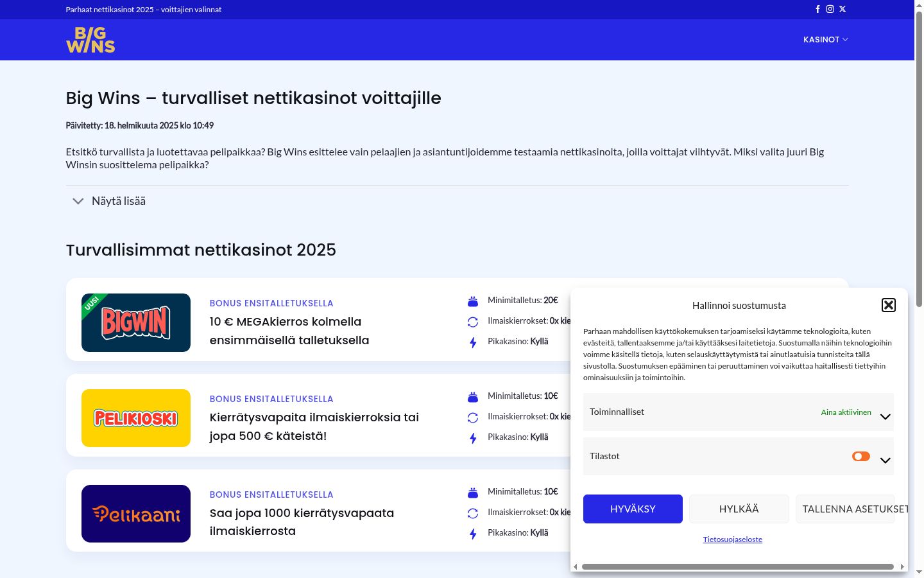
Task: Toggle the Tilastot consent switch
Action: 861,456
